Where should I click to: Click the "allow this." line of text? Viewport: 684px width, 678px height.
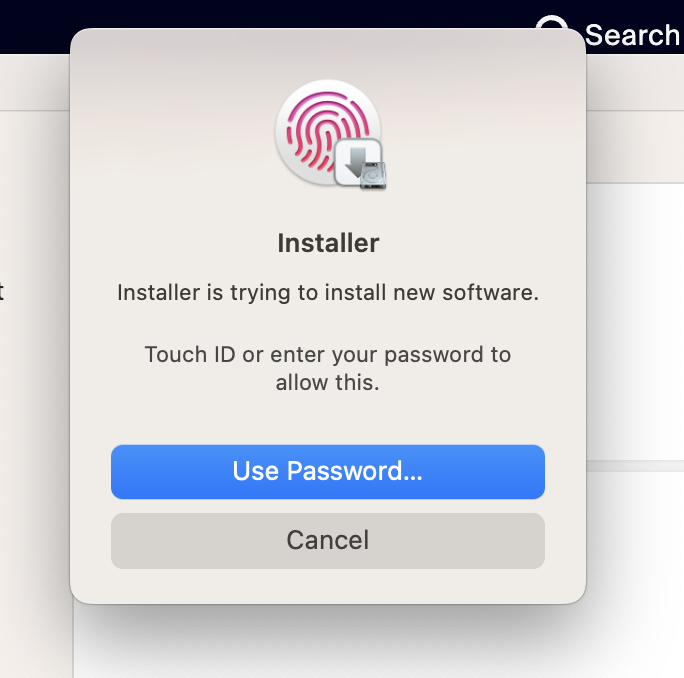(x=328, y=382)
